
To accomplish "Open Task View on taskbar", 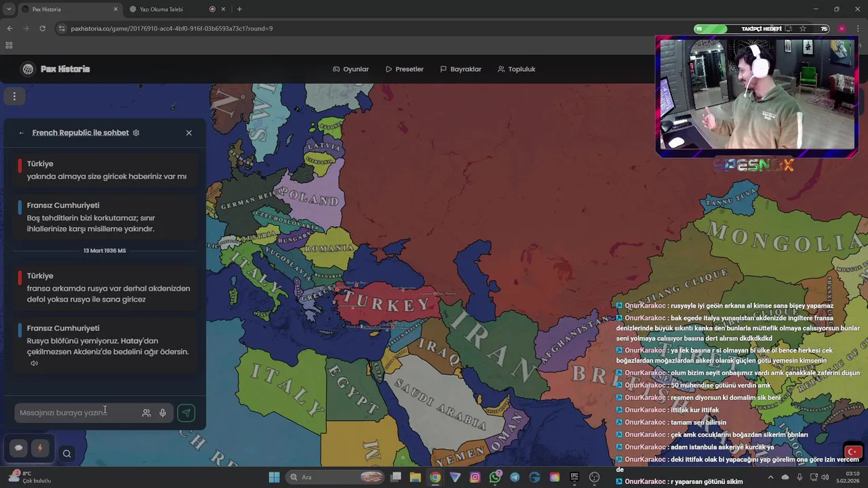I will click(396, 477).
